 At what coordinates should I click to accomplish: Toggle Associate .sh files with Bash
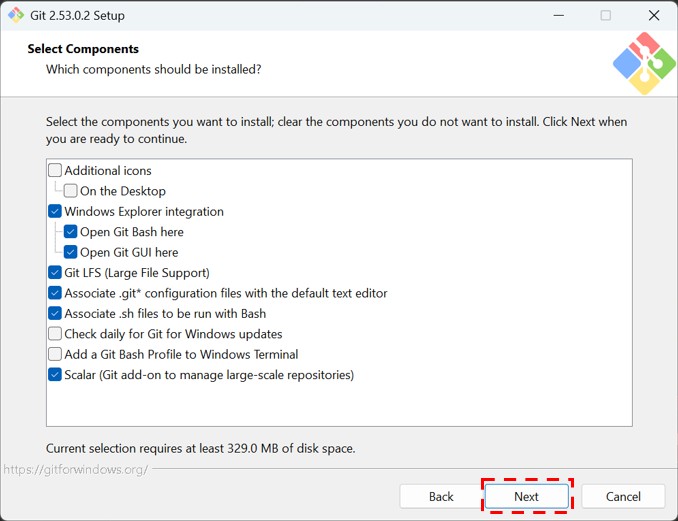(x=55, y=314)
